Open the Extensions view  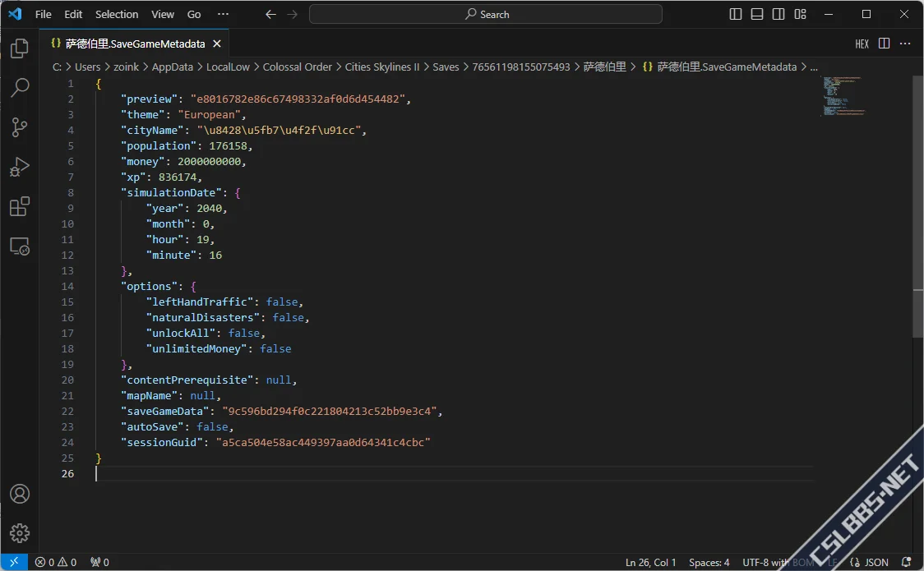(20, 206)
